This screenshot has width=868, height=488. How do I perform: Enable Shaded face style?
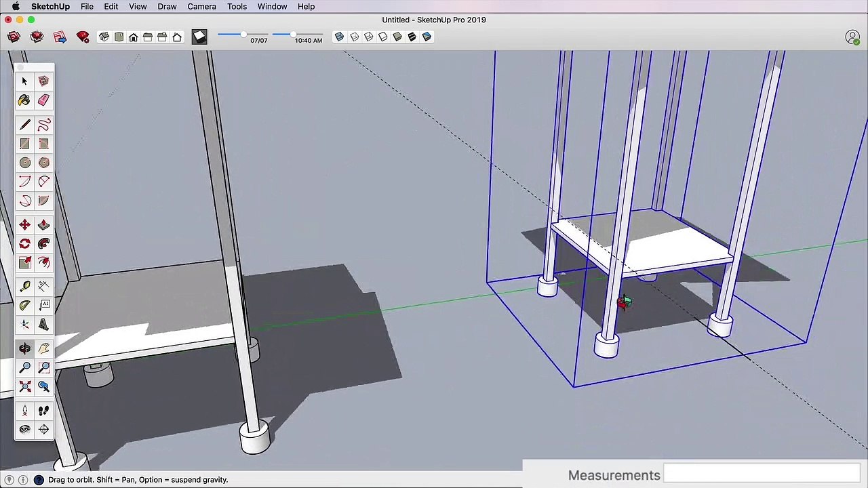point(397,37)
